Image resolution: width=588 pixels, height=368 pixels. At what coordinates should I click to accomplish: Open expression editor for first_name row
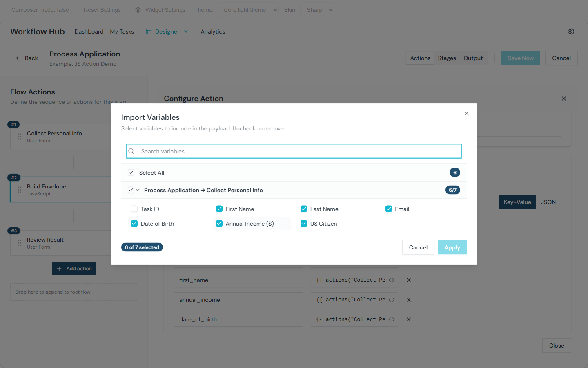click(392, 280)
